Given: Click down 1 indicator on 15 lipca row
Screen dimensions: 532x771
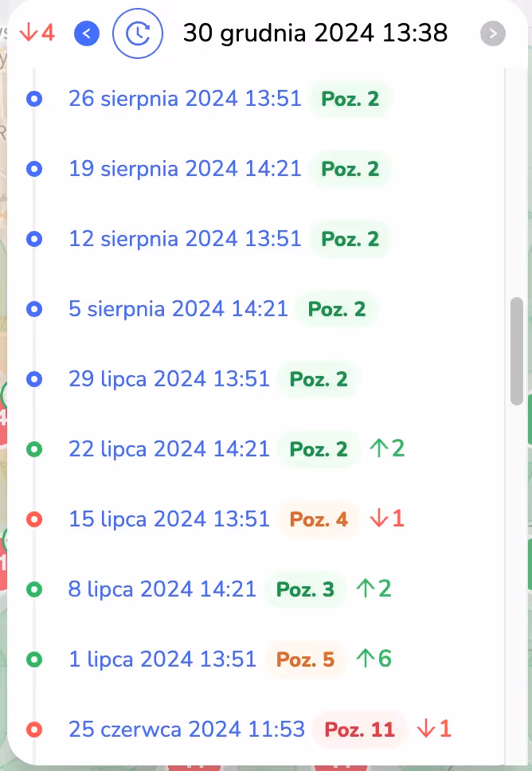Looking at the screenshot, I should click(387, 519).
